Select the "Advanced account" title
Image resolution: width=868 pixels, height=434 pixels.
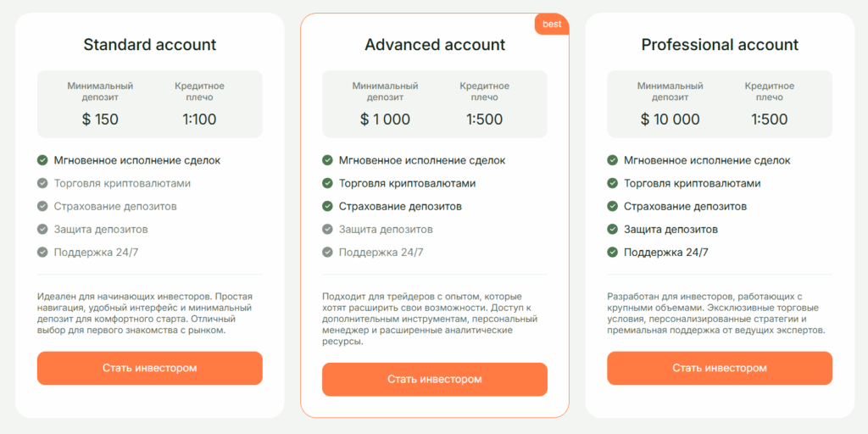[x=435, y=45]
